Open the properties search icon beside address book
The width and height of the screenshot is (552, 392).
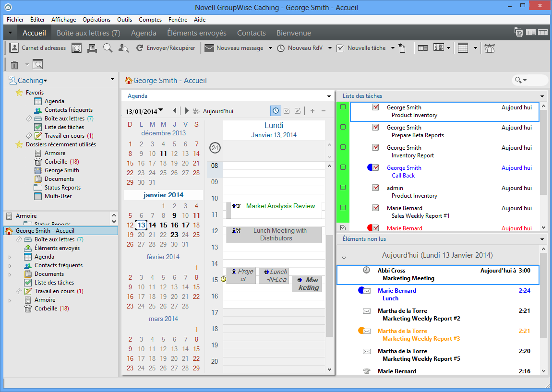pos(76,48)
